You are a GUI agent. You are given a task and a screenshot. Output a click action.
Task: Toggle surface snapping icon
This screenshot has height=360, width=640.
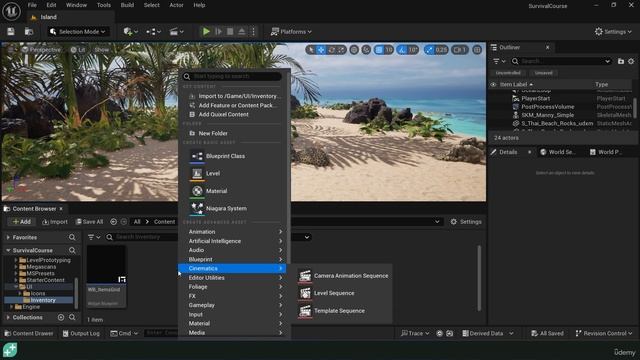pyautogui.click(x=366, y=50)
